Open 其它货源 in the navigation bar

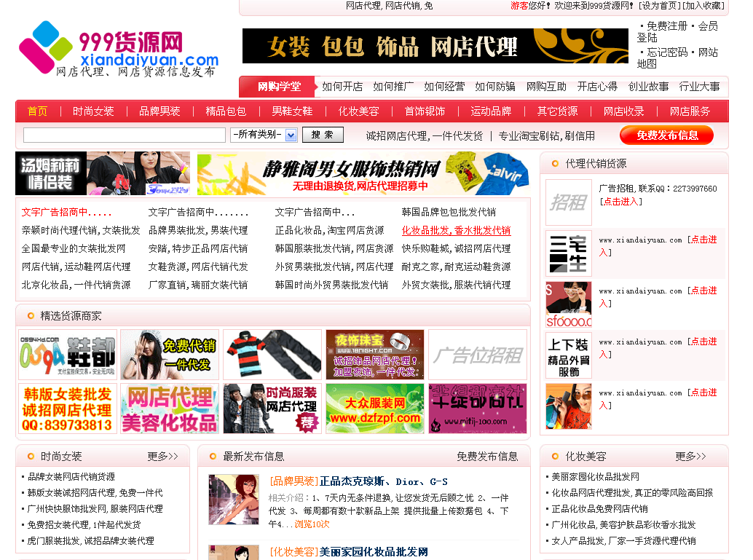pyautogui.click(x=557, y=111)
